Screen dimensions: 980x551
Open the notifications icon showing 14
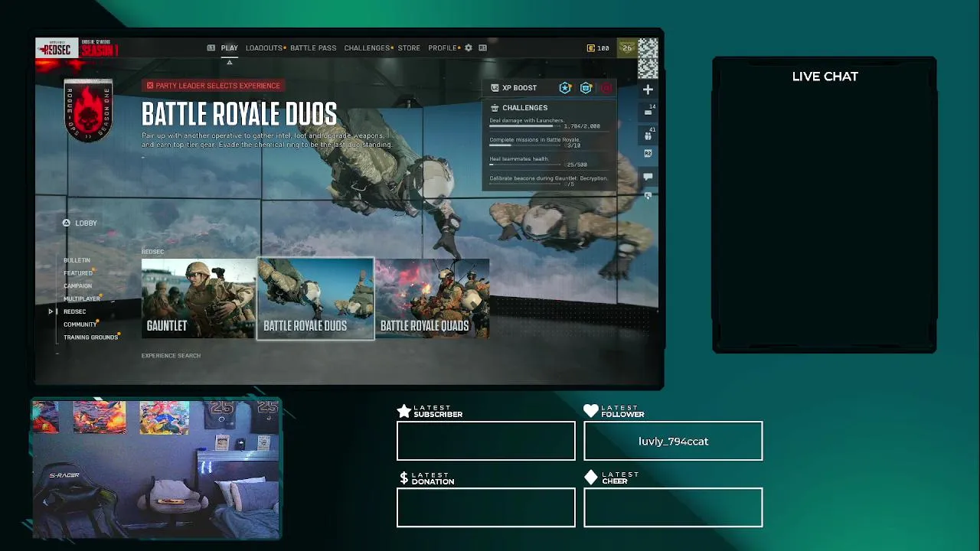(648, 111)
